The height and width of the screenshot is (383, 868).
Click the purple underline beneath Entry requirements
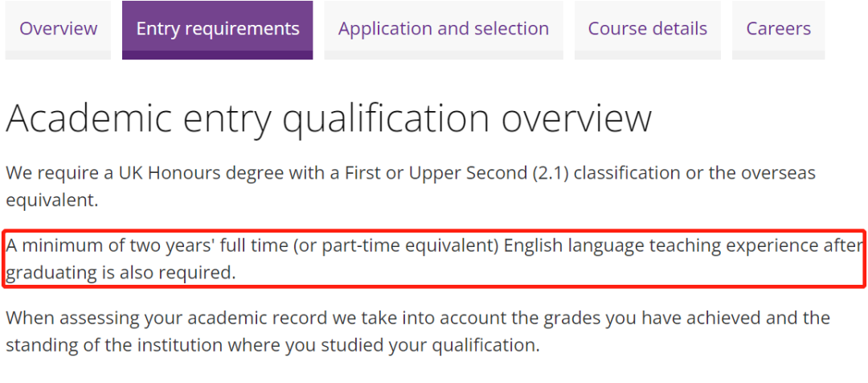click(218, 55)
